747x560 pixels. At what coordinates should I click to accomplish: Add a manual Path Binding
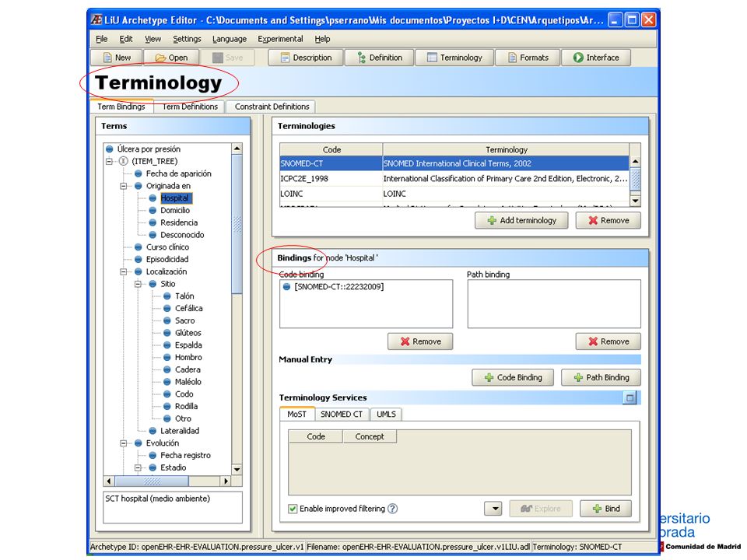601,378
